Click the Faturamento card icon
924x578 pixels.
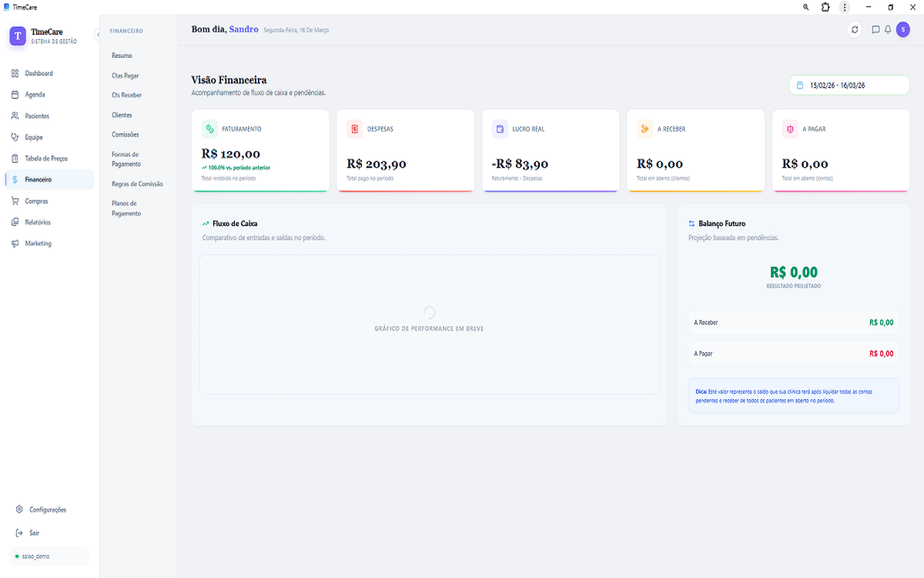pos(209,129)
